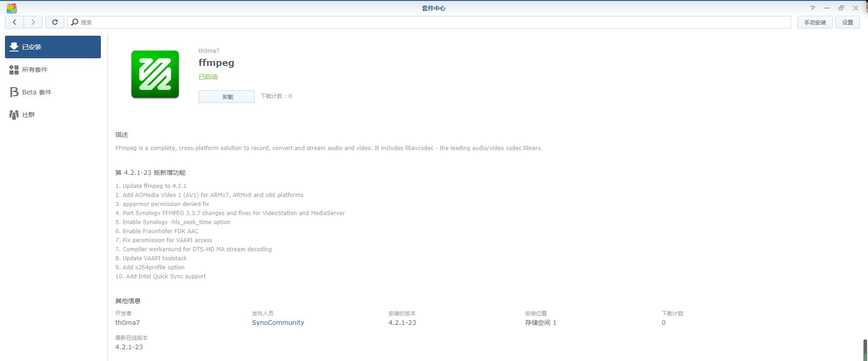Click the Package Center logo in title bar
The width and height of the screenshot is (868, 361).
tap(12, 8)
